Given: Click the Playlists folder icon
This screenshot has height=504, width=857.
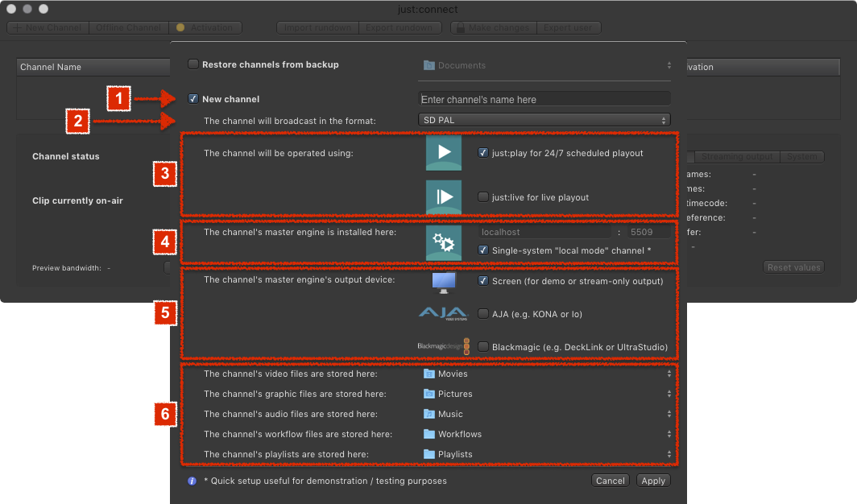Looking at the screenshot, I should [x=429, y=454].
